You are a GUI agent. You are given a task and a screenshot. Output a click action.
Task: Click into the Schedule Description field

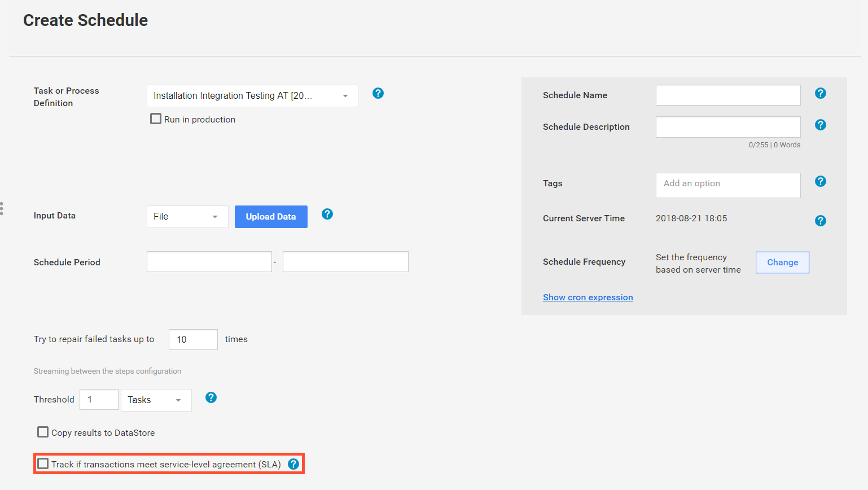[728, 127]
